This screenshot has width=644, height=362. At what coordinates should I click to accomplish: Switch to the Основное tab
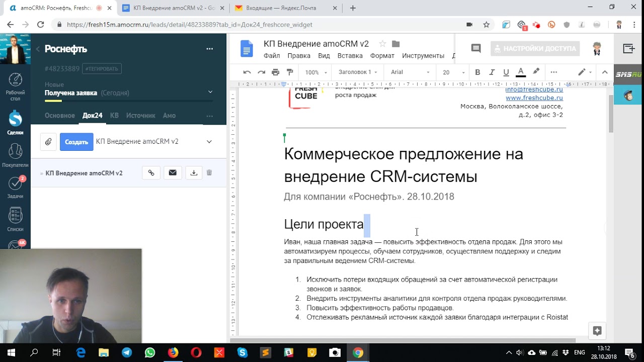[59, 115]
